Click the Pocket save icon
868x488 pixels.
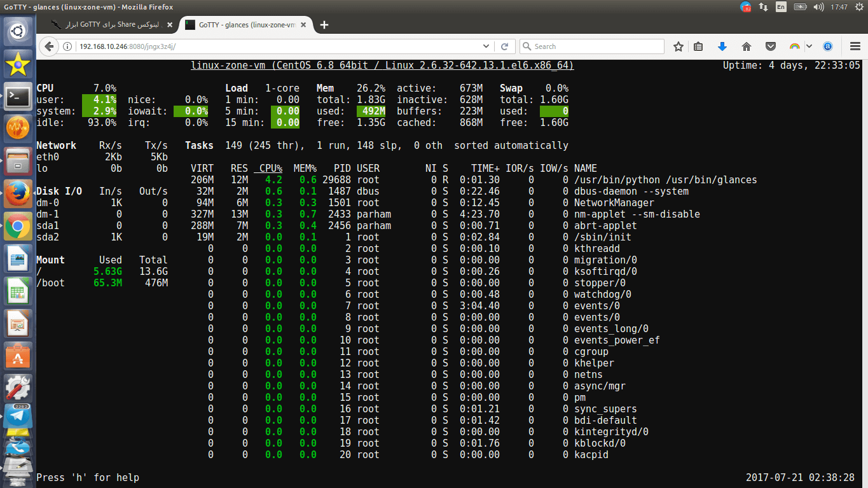770,46
